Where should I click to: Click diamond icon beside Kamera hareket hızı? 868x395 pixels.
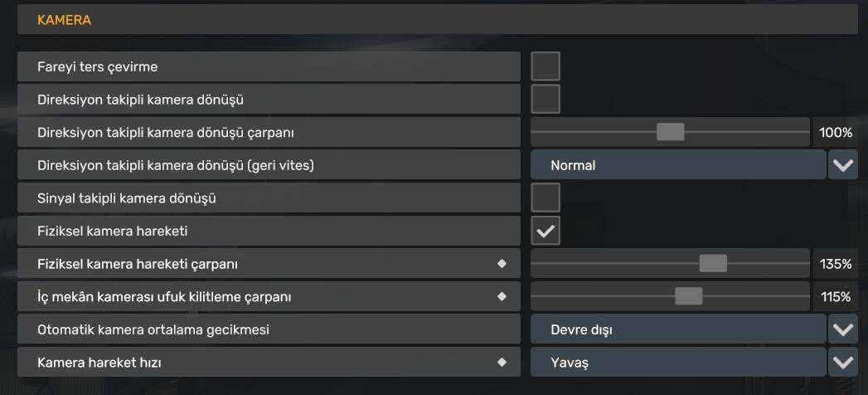[502, 363]
